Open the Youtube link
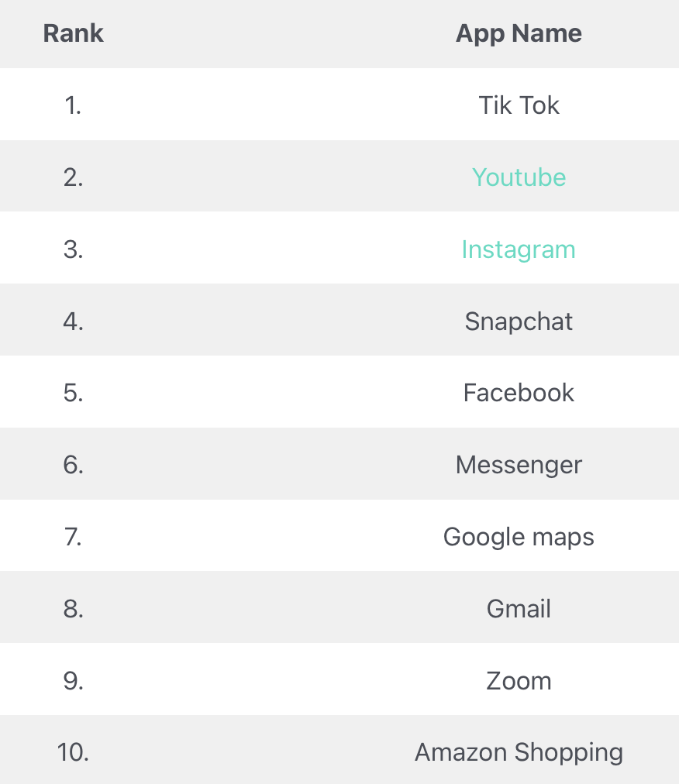 (x=519, y=177)
